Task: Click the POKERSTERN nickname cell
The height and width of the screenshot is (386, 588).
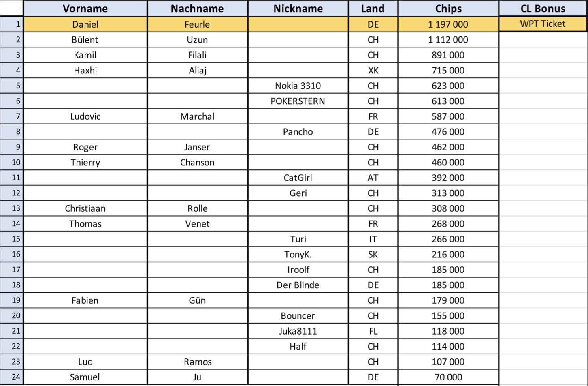Action: pos(298,101)
